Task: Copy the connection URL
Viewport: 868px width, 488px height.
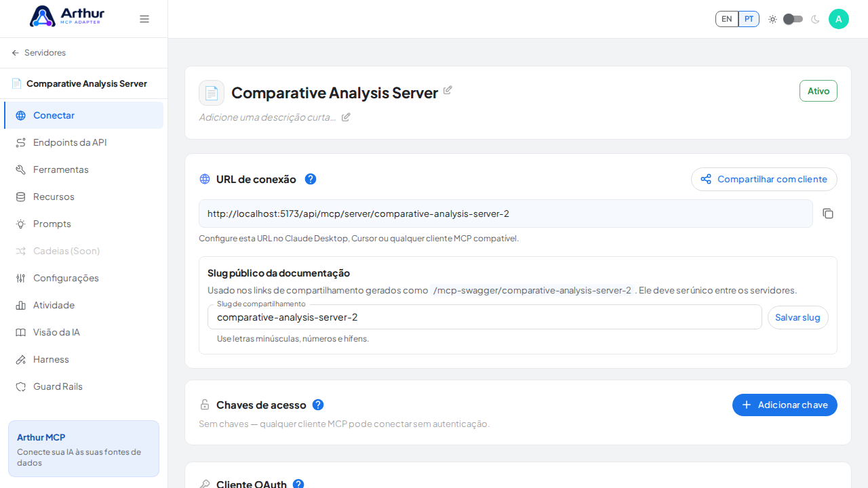Action: pyautogui.click(x=828, y=213)
